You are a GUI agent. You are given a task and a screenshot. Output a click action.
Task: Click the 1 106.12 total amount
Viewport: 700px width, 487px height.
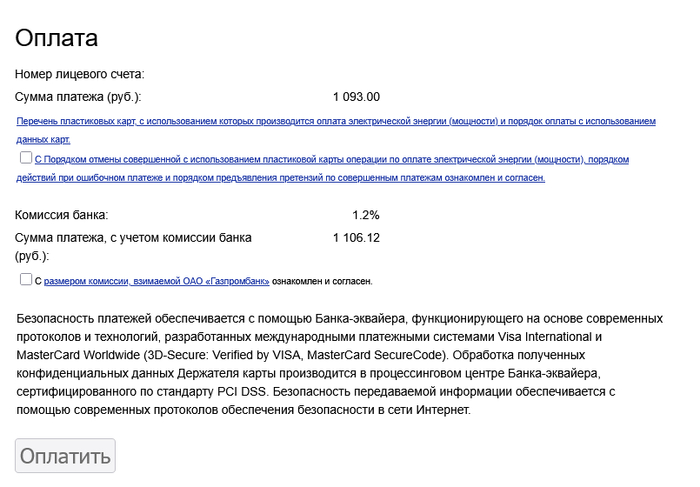(356, 238)
